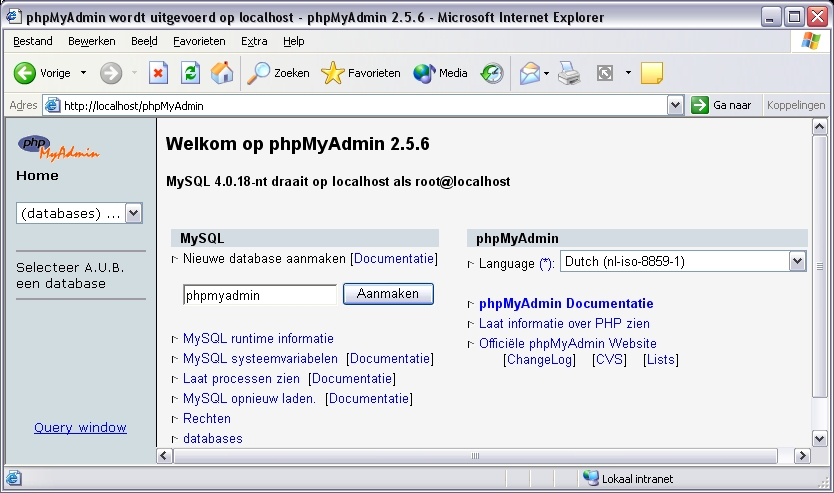Viewport: 834px width, 493px height.
Task: Open MySQL runtime informatie link
Action: point(258,338)
